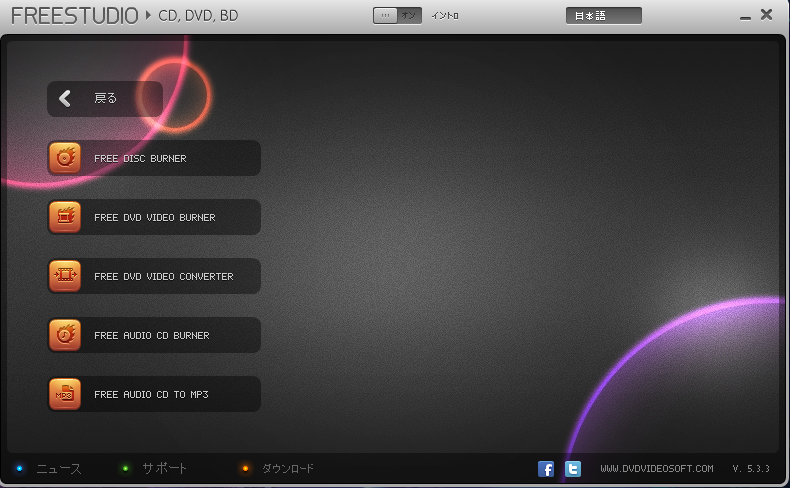
Task: Click the blue dot beside ニュース
Action: [x=20, y=469]
